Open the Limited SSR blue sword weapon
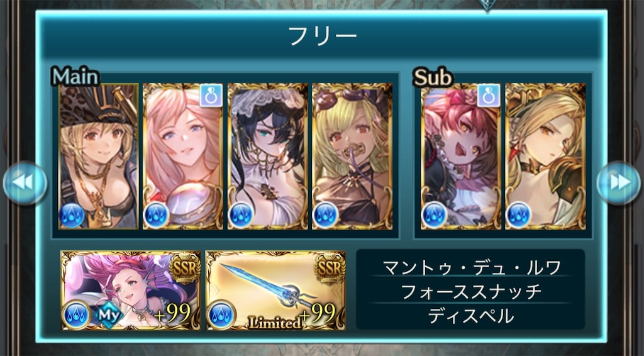644x356 pixels. pos(275,291)
